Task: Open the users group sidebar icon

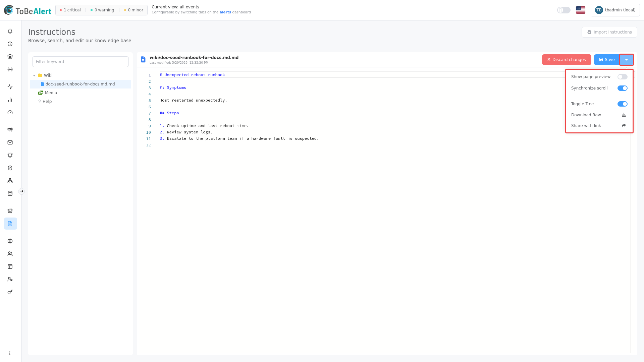Action: coord(10,254)
